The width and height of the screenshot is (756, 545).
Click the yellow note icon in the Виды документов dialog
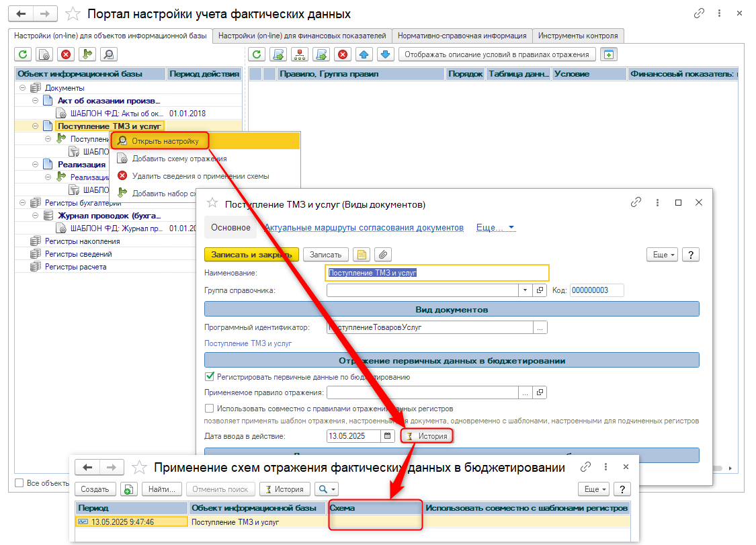pos(362,255)
